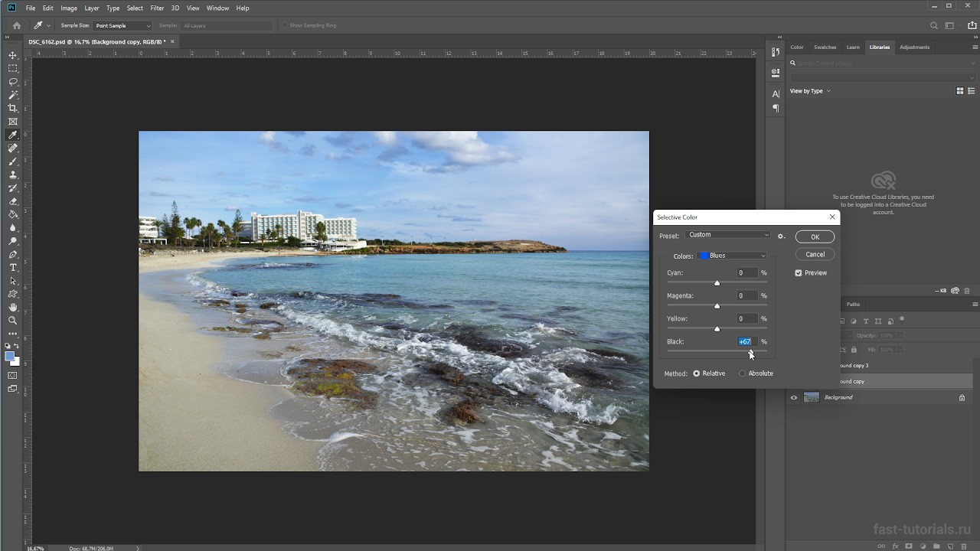Select the Move tool
The height and width of the screenshot is (551, 980).
(13, 55)
